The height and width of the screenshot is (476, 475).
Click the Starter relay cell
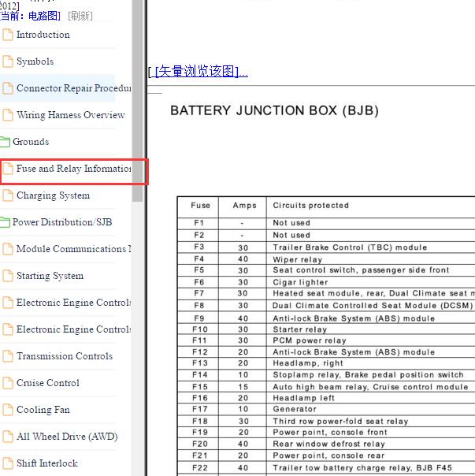click(x=300, y=329)
